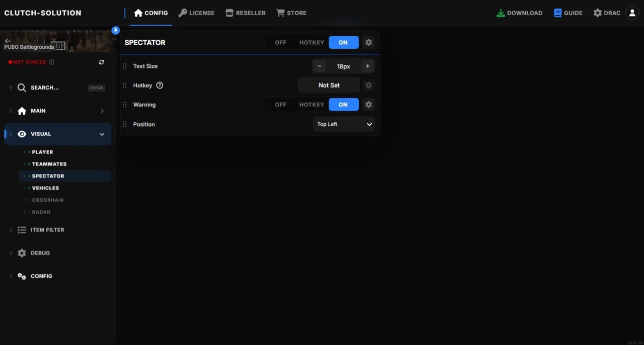Click the Not Set hotkey button
The image size is (644, 345).
click(x=329, y=85)
